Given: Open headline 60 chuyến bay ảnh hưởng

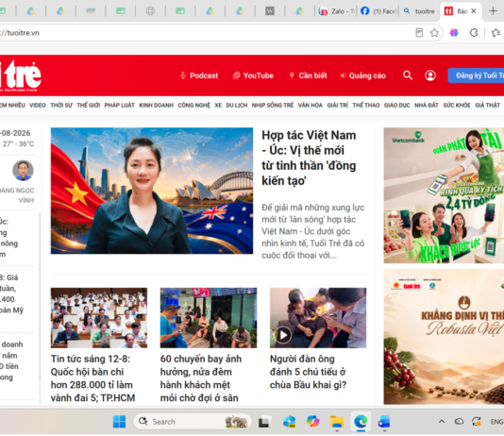Looking at the screenshot, I should 201,378.
